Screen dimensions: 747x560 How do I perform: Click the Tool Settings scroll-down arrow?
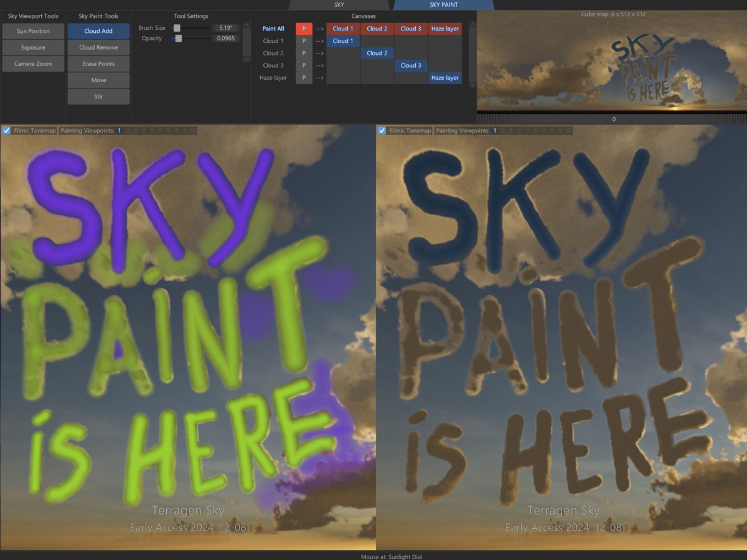coord(247,60)
